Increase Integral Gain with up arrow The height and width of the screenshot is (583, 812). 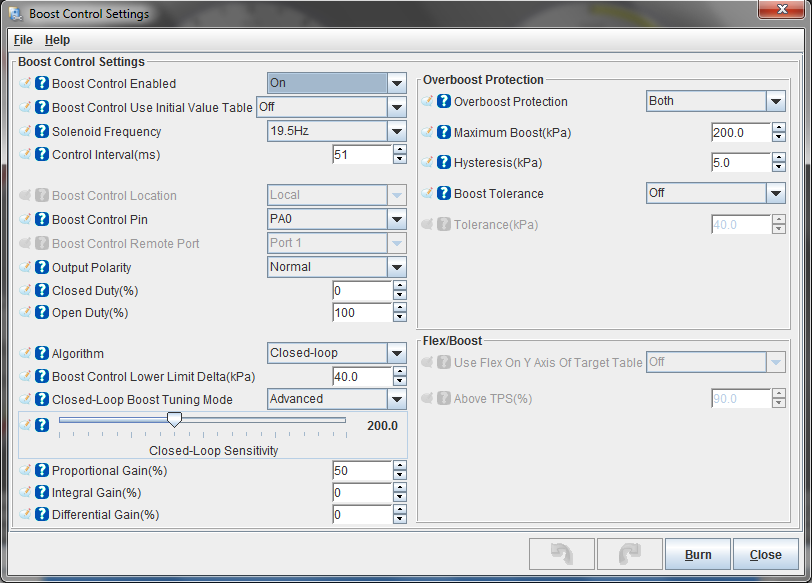pyautogui.click(x=399, y=488)
